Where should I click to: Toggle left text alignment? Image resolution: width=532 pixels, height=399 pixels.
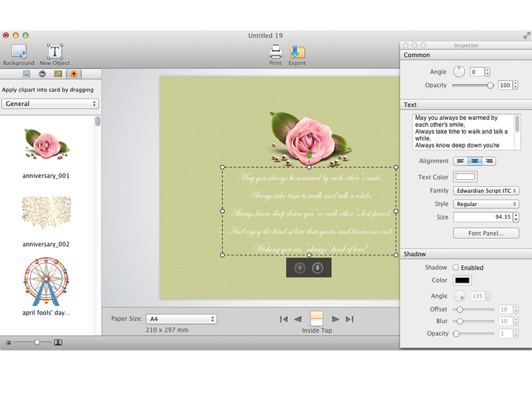coord(462,161)
